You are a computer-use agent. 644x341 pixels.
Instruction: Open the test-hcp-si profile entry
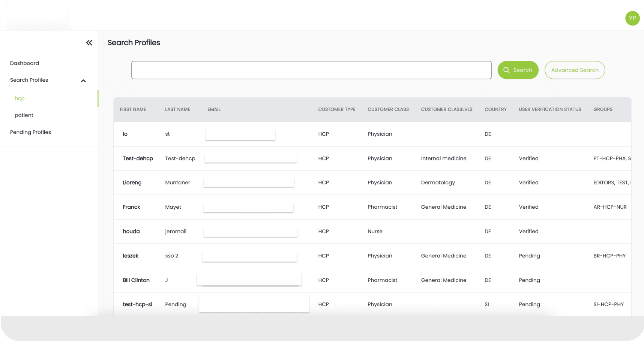point(137,304)
